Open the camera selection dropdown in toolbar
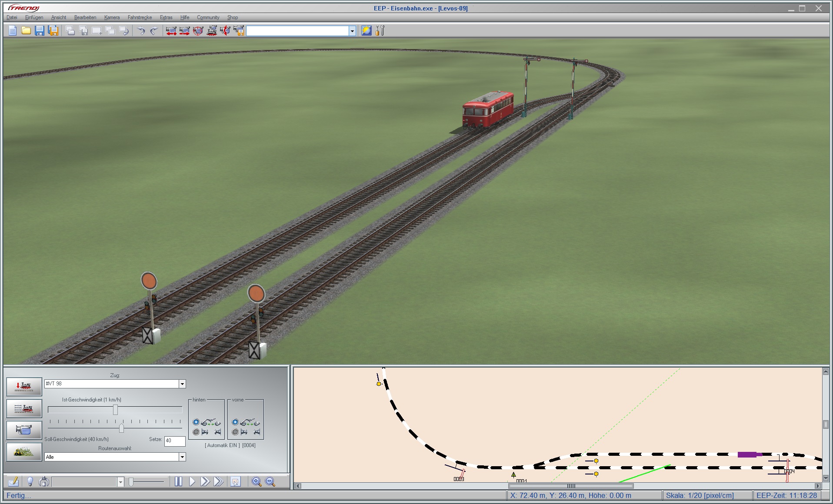 [x=352, y=31]
